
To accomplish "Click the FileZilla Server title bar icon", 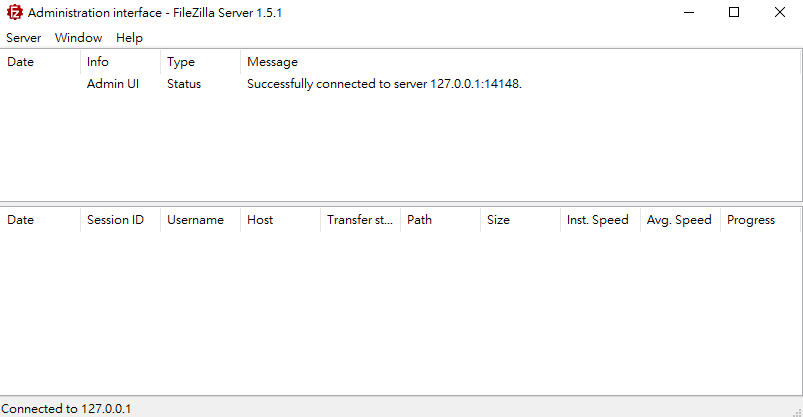I will (14, 13).
